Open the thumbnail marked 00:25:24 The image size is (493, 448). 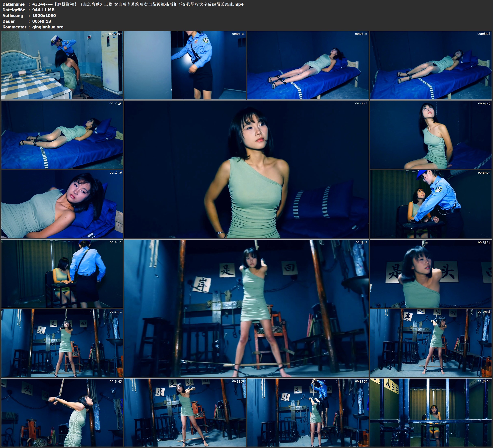(431, 274)
